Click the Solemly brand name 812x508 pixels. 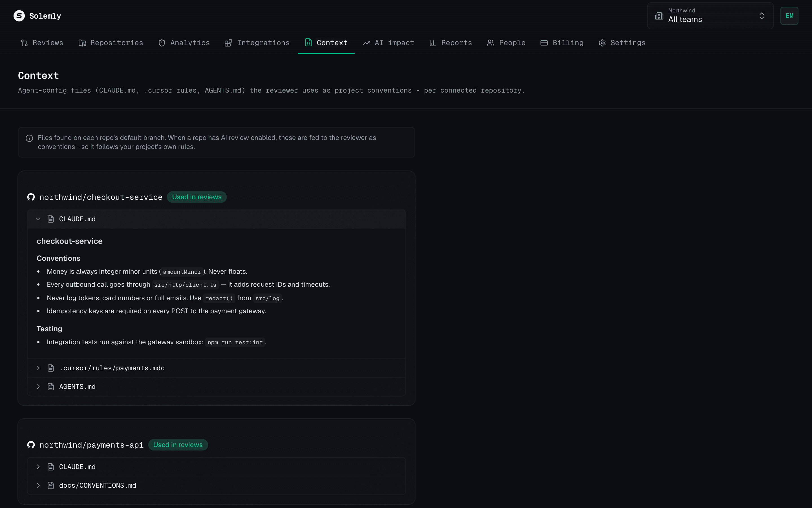[45, 16]
